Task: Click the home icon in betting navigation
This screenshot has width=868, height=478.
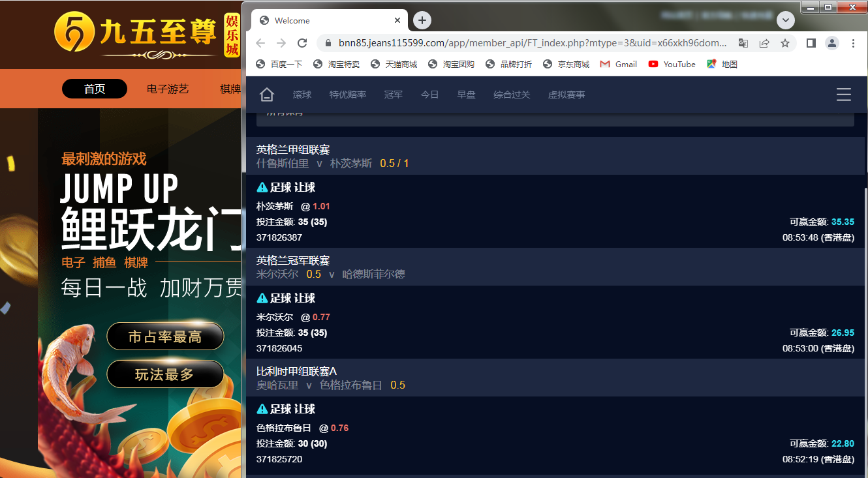Action: tap(266, 95)
